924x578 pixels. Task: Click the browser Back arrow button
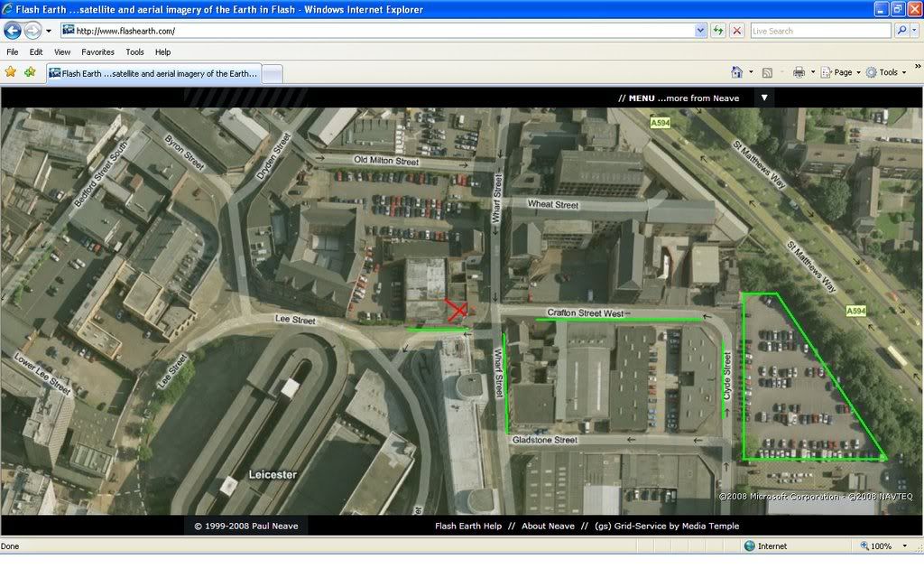pyautogui.click(x=13, y=31)
